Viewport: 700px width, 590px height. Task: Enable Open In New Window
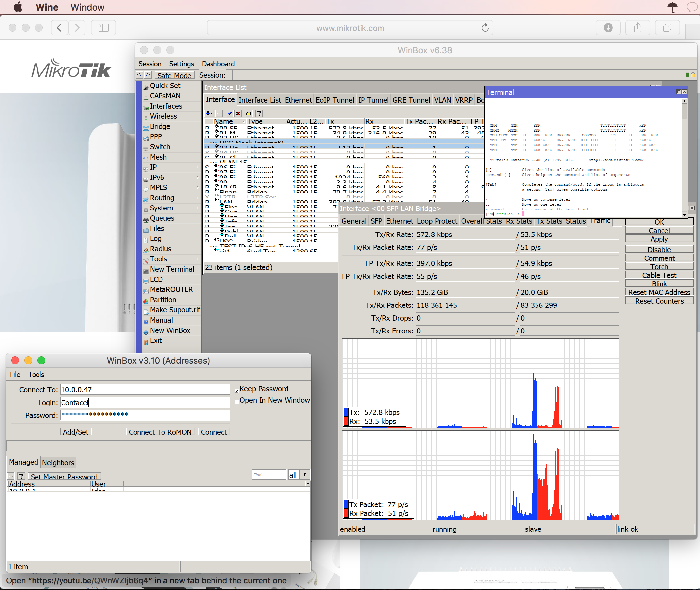237,401
